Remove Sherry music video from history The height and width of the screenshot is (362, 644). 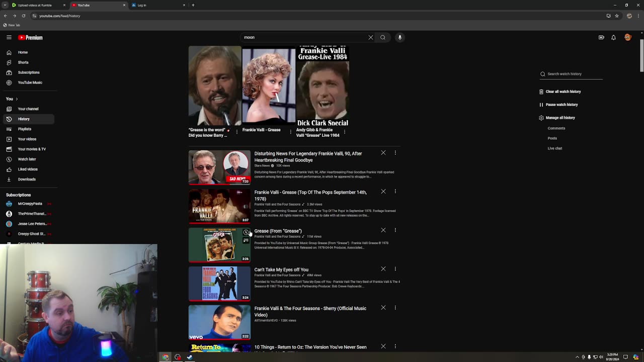(x=383, y=307)
